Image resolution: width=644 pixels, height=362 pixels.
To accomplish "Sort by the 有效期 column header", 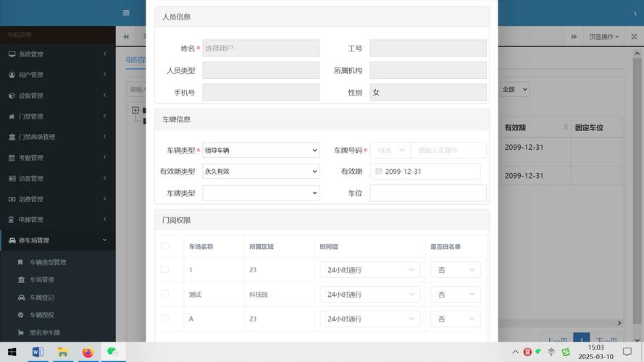I will coord(534,127).
